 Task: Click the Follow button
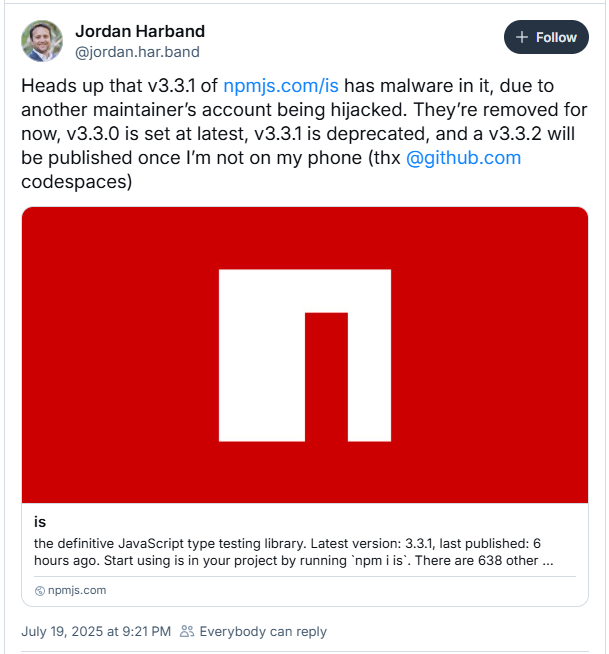tap(546, 38)
